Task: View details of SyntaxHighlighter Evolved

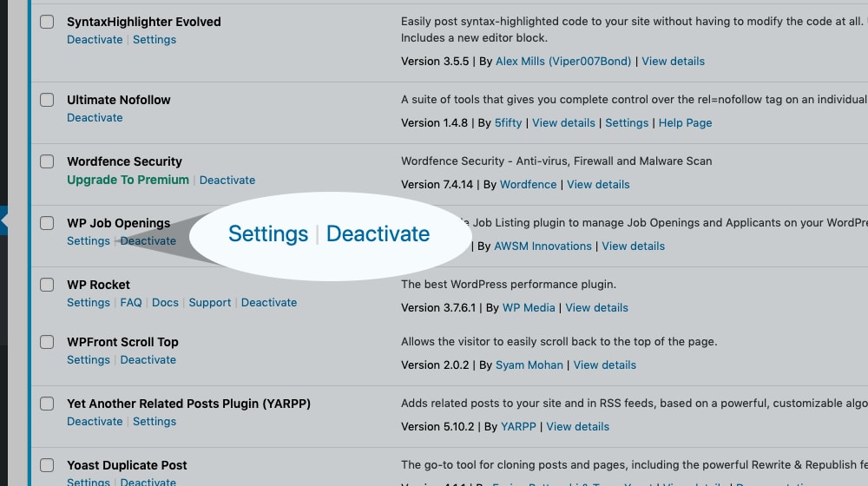Action: (674, 61)
